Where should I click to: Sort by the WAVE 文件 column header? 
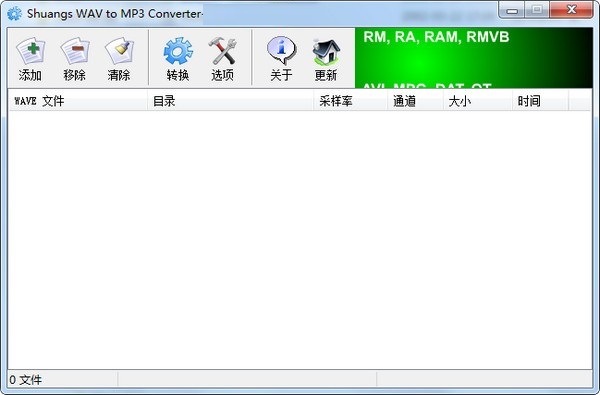tap(78, 101)
